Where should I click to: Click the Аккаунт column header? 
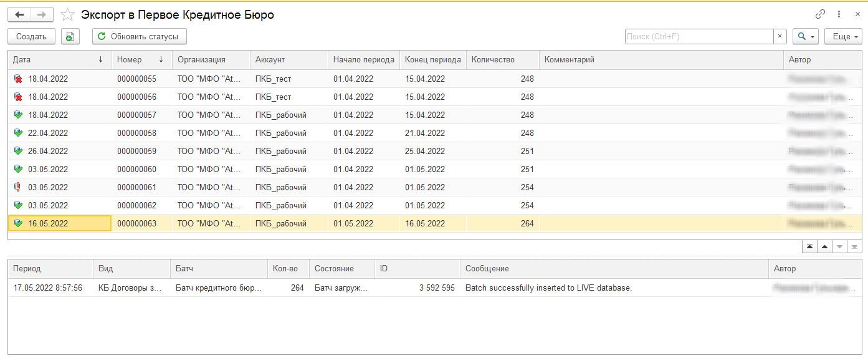(x=289, y=60)
